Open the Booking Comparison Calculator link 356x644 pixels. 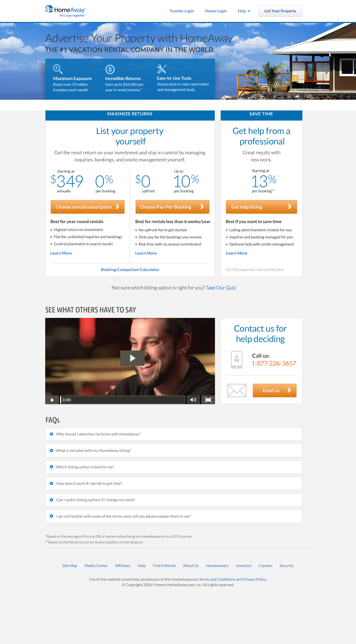pyautogui.click(x=130, y=270)
